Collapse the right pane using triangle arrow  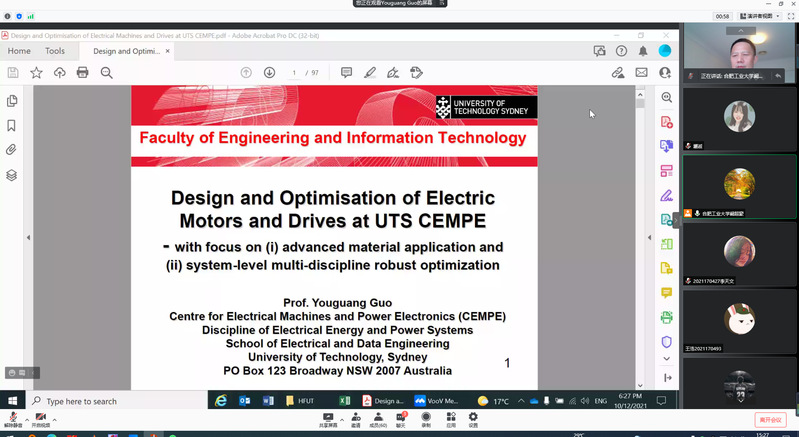(649, 237)
